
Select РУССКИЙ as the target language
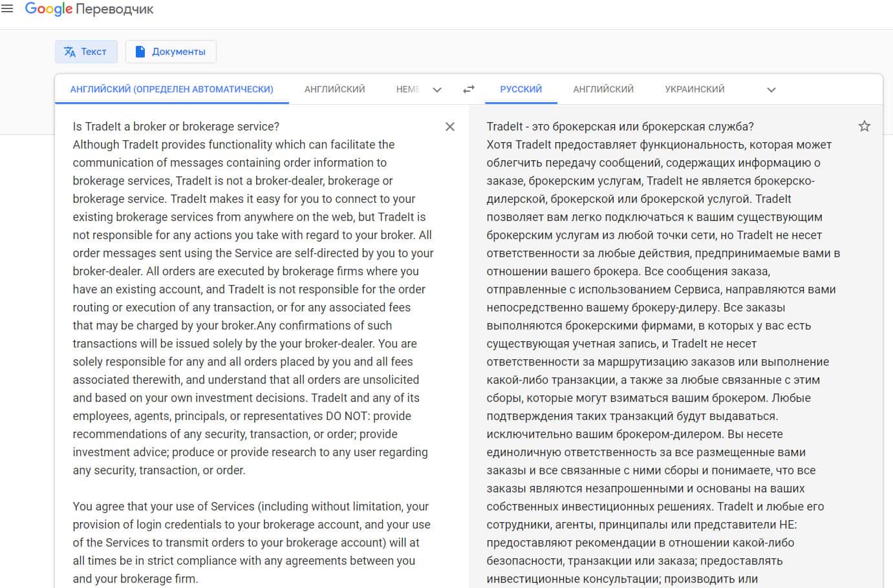[521, 89]
